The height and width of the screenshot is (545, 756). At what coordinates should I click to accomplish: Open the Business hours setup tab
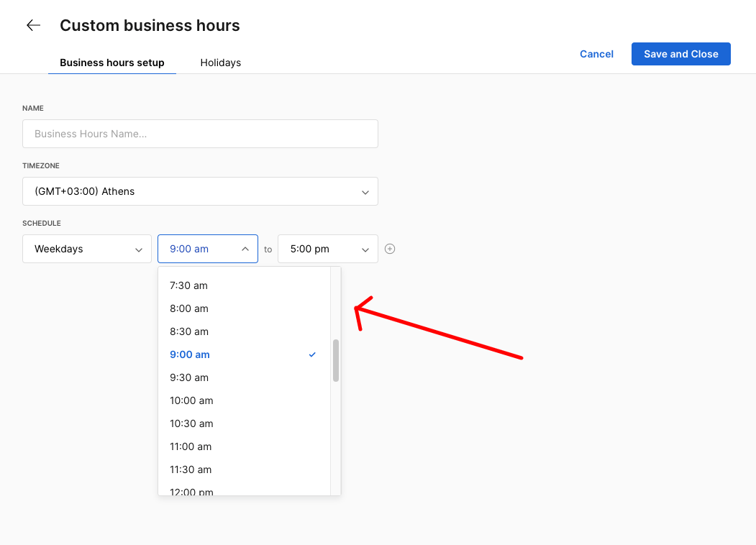(112, 63)
